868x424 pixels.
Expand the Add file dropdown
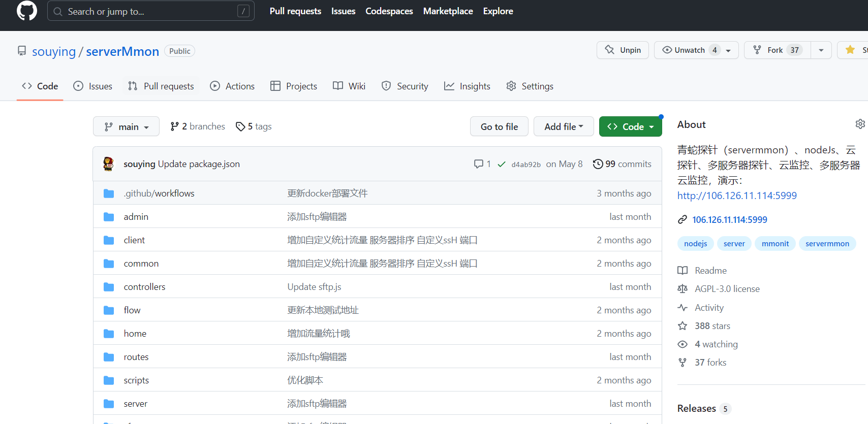(x=564, y=126)
